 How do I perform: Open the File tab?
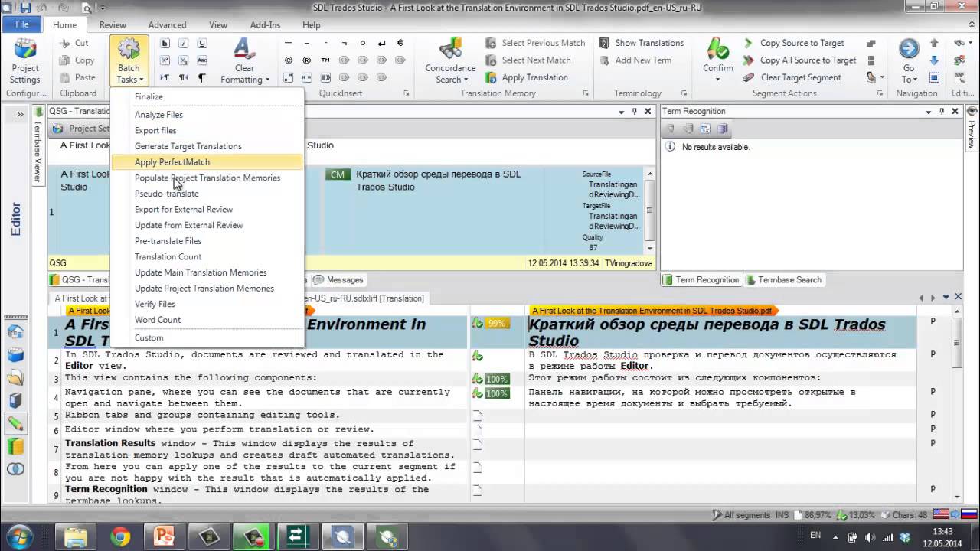(22, 24)
